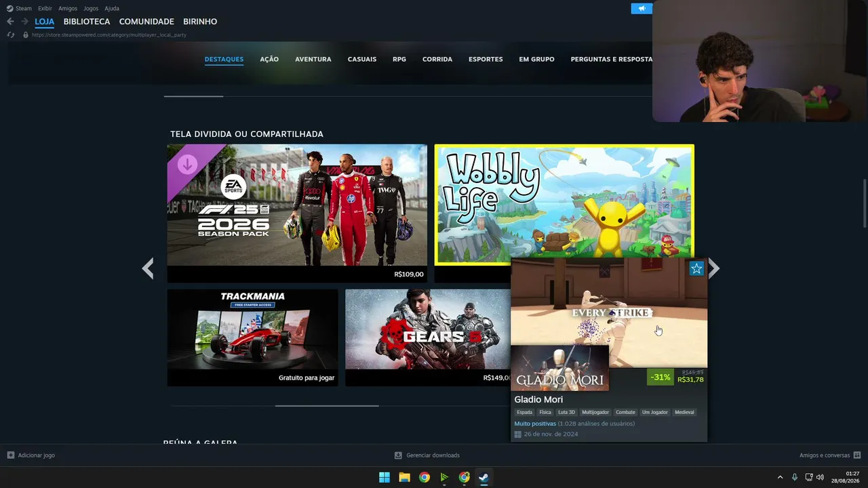Screen dimensions: 868x488
Task: Open the Windows Start menu
Action: (384, 477)
